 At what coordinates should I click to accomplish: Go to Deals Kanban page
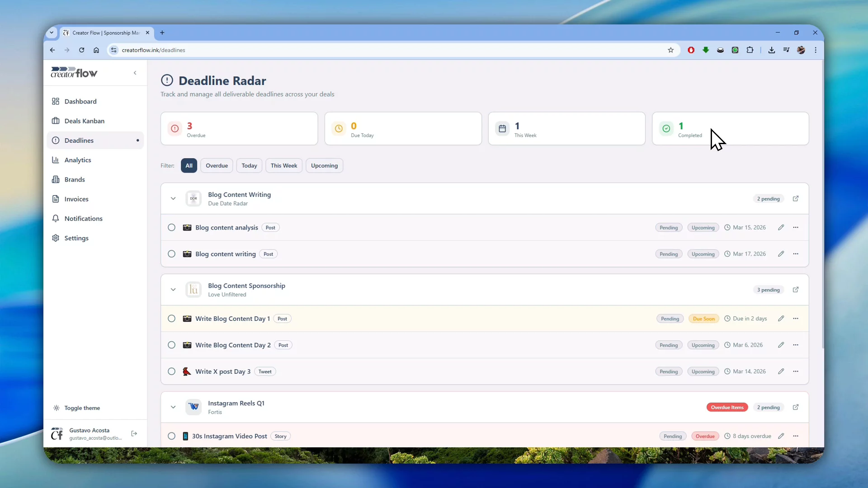click(x=84, y=121)
